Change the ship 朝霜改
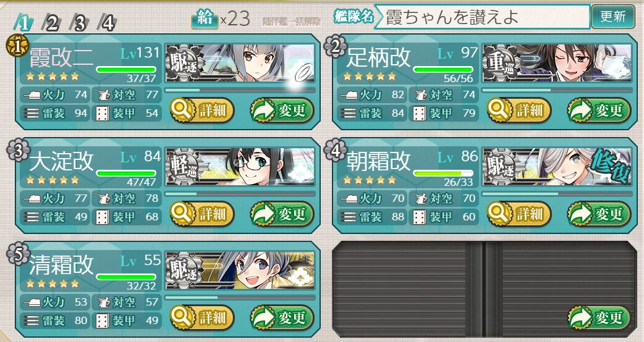 click(x=600, y=214)
